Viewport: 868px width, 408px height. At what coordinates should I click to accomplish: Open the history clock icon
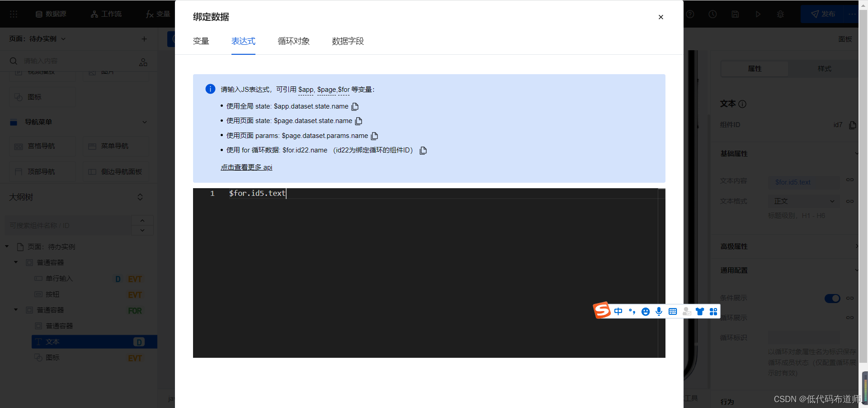pyautogui.click(x=712, y=14)
